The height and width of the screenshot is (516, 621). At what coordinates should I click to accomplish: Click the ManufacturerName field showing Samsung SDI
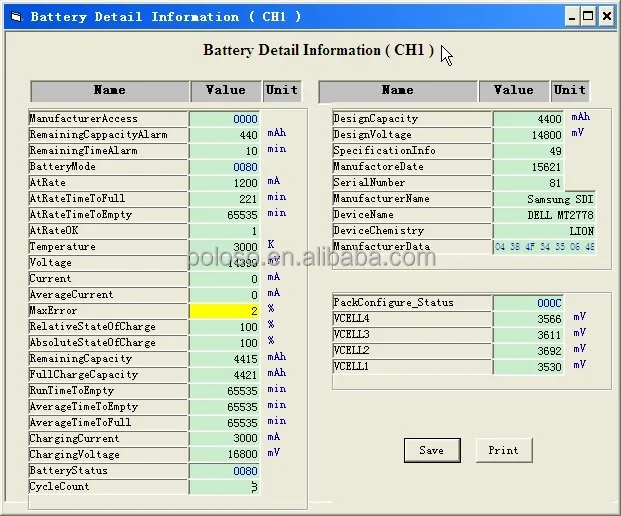(544, 199)
